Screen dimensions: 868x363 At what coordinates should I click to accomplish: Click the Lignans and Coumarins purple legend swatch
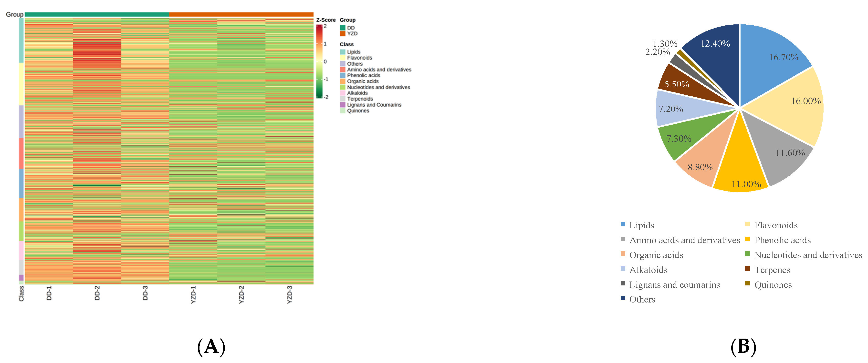[342, 105]
